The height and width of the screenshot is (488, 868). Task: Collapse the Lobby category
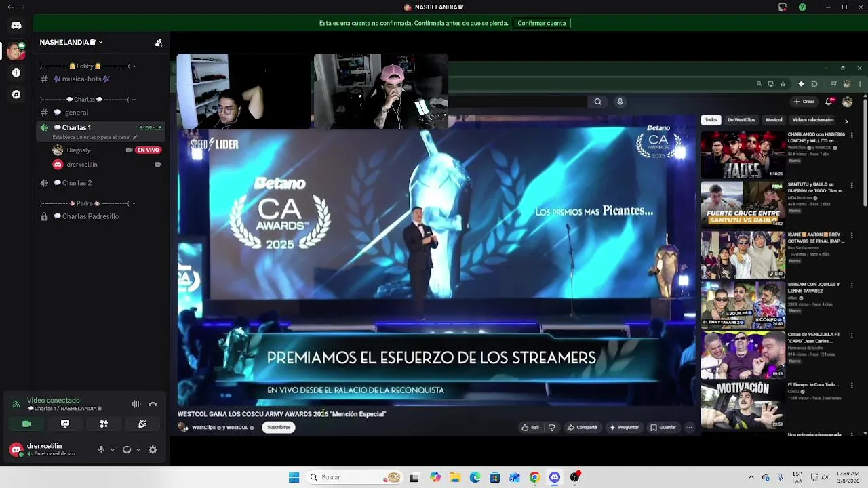[88, 66]
